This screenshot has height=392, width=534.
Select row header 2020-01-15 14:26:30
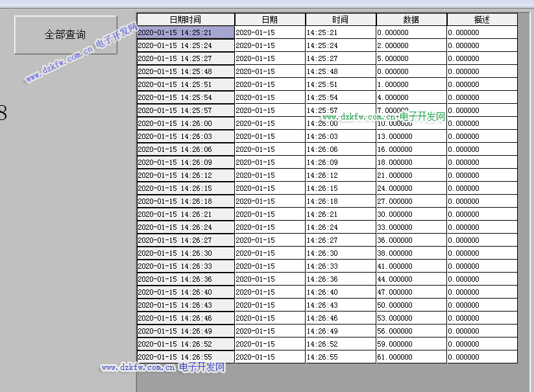point(186,253)
